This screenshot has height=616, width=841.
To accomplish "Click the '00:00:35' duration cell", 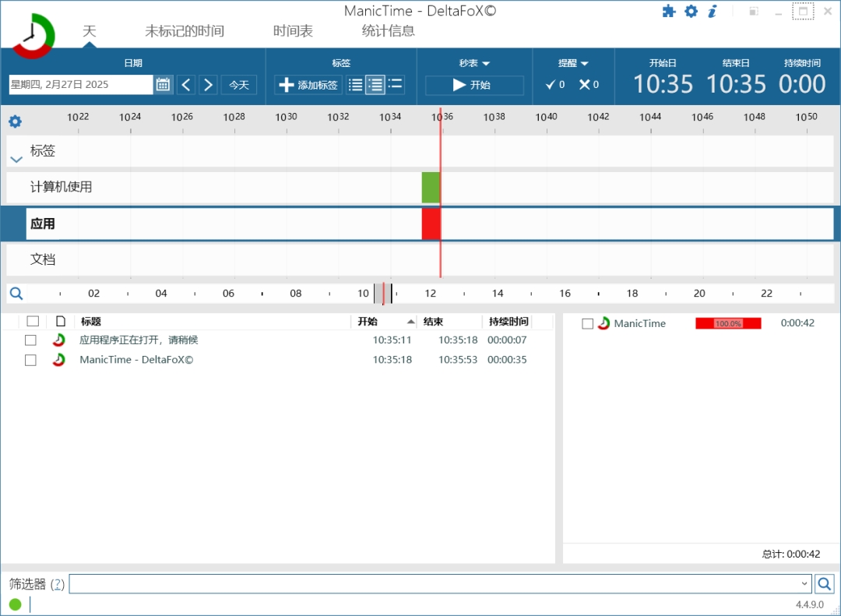I will point(507,360).
